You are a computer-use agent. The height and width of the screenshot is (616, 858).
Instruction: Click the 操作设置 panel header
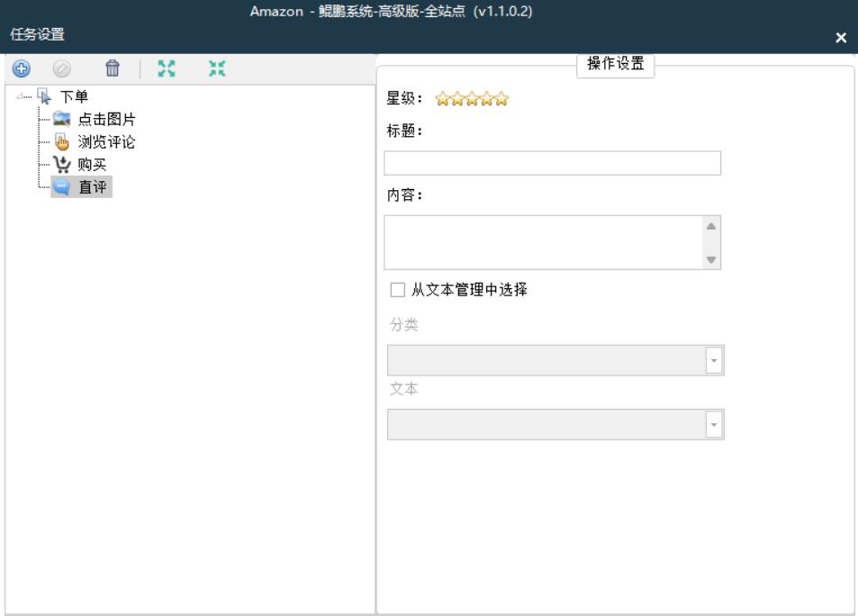point(616,64)
